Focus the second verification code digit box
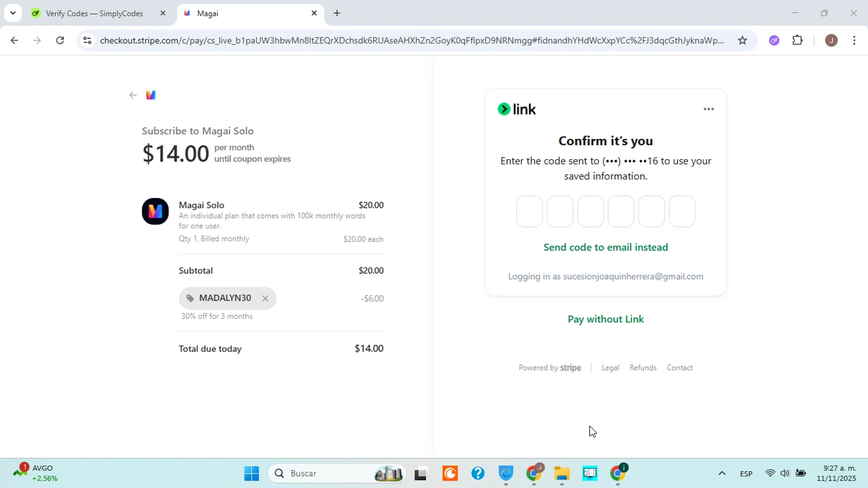Image resolution: width=868 pixels, height=488 pixels. pos(560,211)
